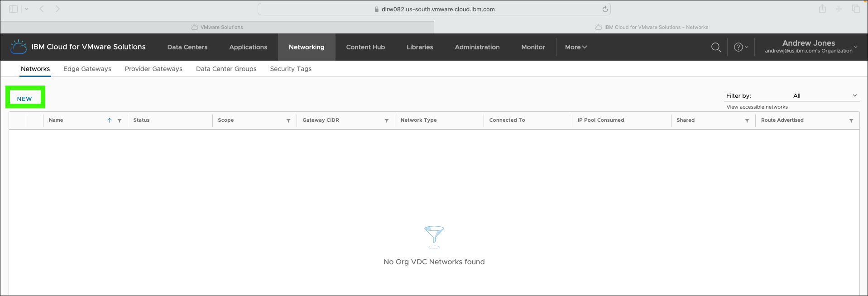
Task: Click the Route Advertised column header
Action: (x=782, y=120)
